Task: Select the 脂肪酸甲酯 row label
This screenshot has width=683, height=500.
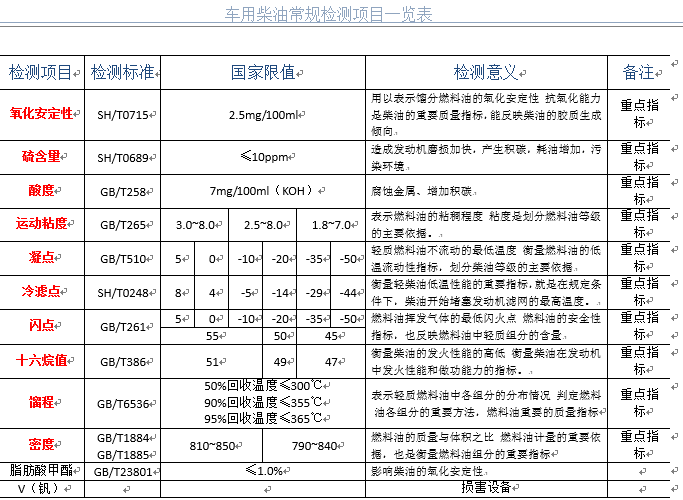Action: click(x=39, y=469)
